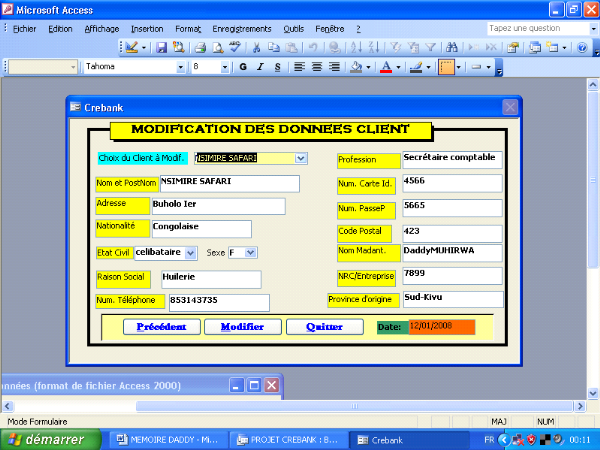Click the Insert Hyperlink globe icon
The height and width of the screenshot is (450, 600).
(x=335, y=47)
